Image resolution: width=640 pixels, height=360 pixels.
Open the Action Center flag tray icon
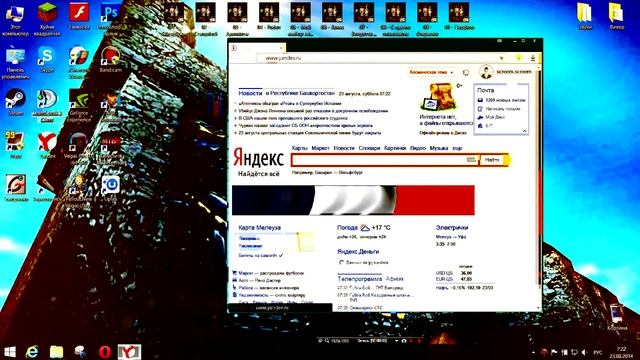click(x=554, y=352)
